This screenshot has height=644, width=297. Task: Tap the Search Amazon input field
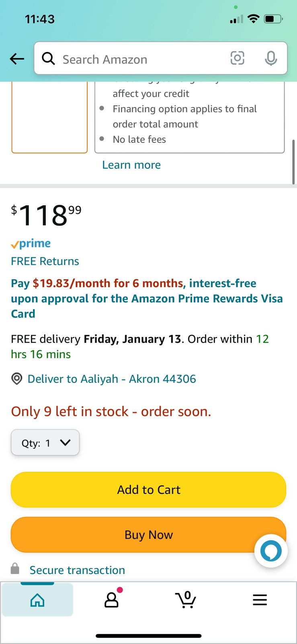click(141, 59)
